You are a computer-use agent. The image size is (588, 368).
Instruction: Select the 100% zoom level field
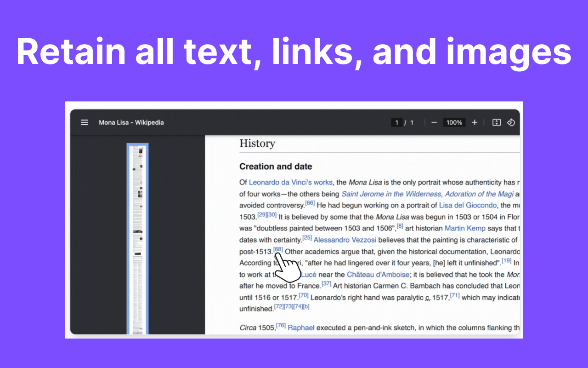point(454,122)
